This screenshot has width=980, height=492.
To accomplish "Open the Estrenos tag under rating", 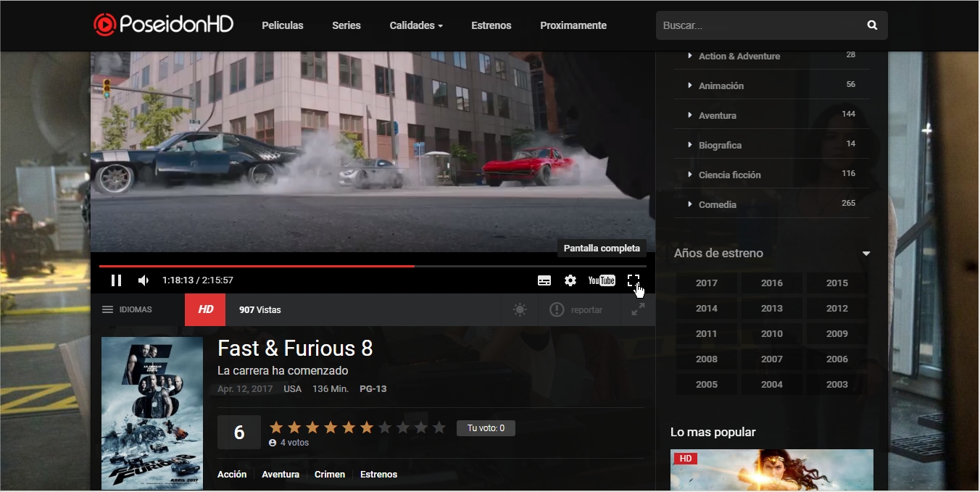I will click(x=378, y=475).
